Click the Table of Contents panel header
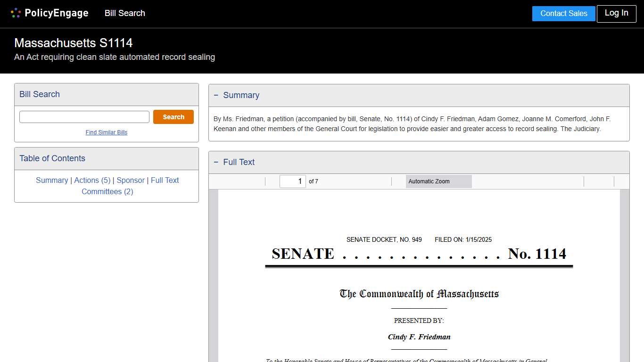Viewport: 644px width, 362px height. 52,158
